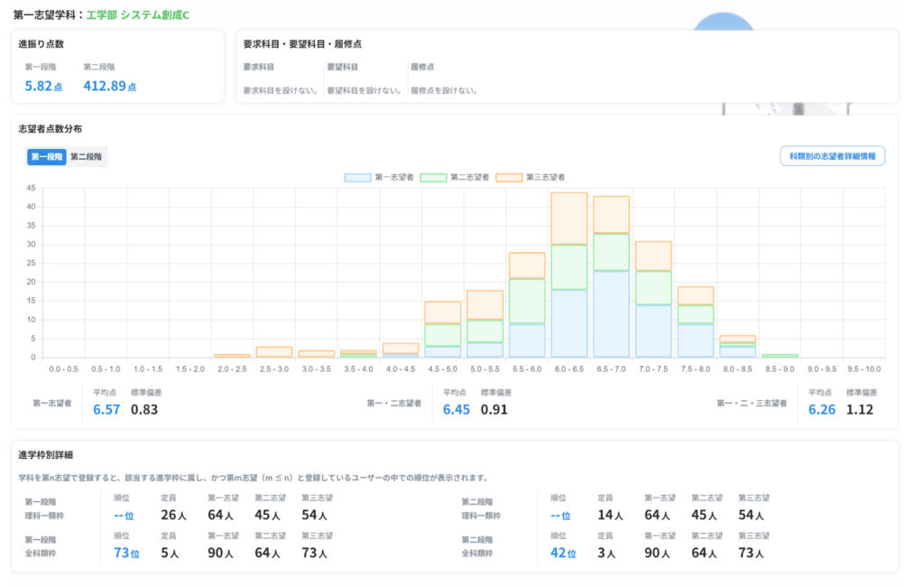Switch to the 第一段階 tab
The width and height of the screenshot is (924, 587).
coord(47,156)
